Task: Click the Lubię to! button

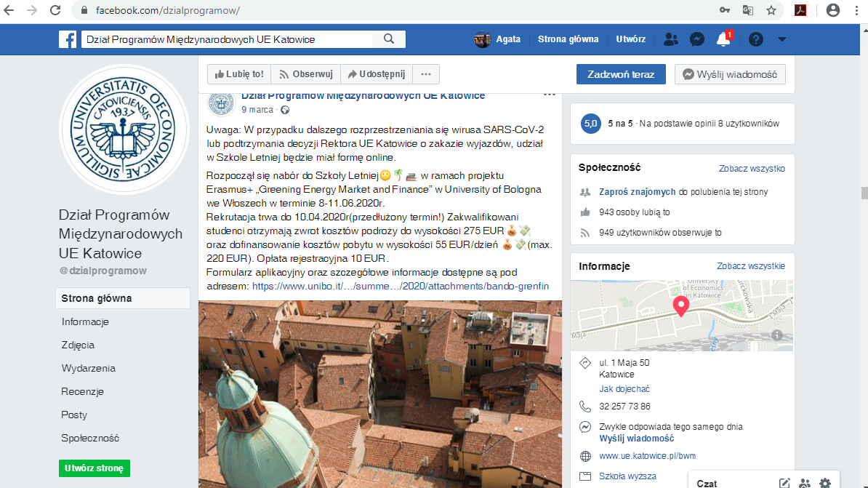Action: click(x=240, y=73)
